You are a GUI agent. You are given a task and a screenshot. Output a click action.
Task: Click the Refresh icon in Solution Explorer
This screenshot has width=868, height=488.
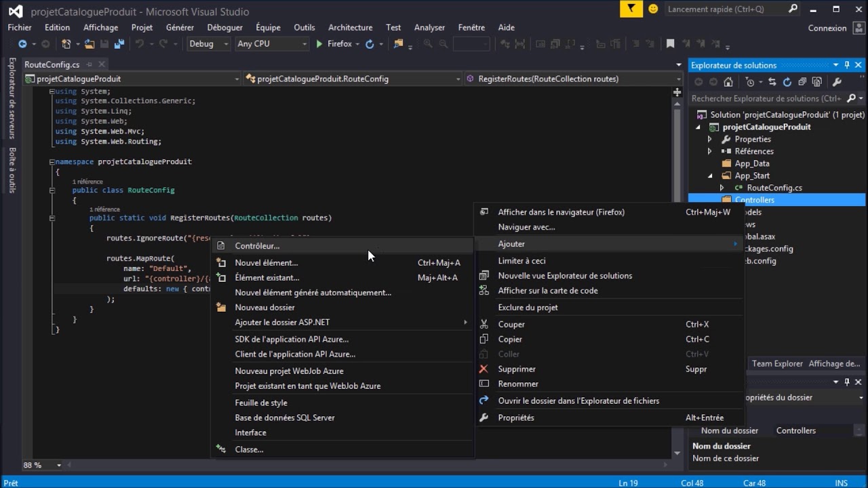pyautogui.click(x=787, y=82)
